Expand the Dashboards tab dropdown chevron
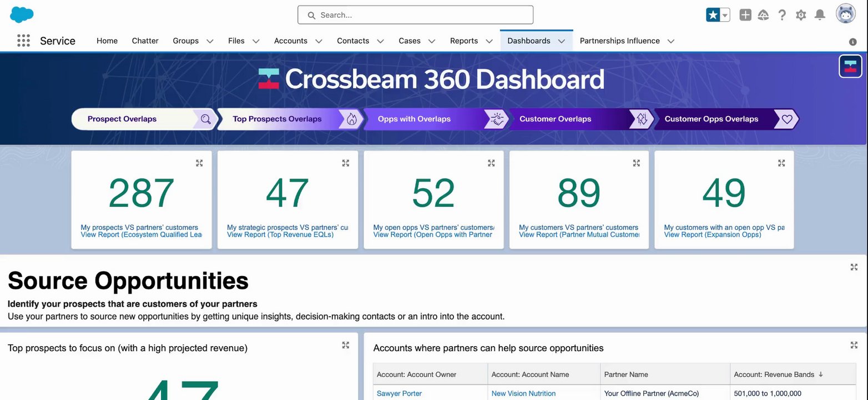This screenshot has height=400, width=868. [562, 41]
